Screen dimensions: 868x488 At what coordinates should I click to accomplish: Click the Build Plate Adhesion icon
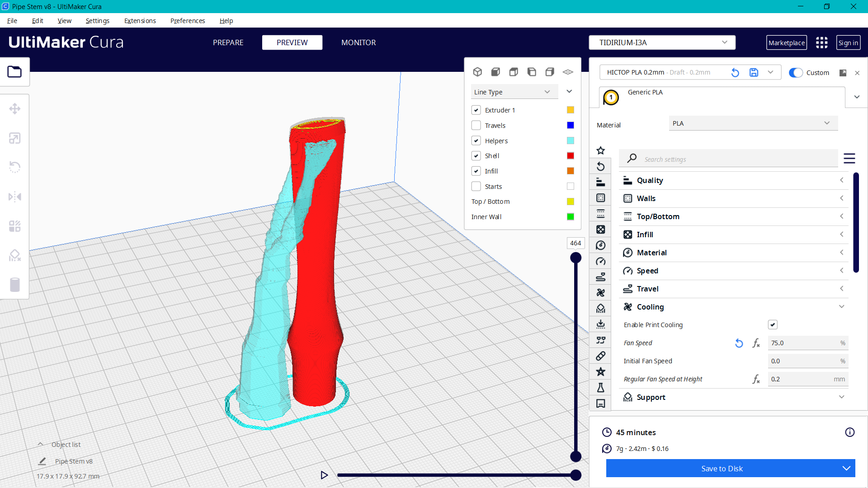pyautogui.click(x=600, y=324)
